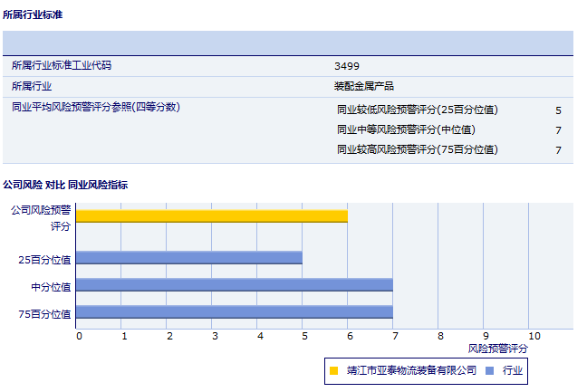Click the 同业中等风险预警评分(中位值) text

406,130
